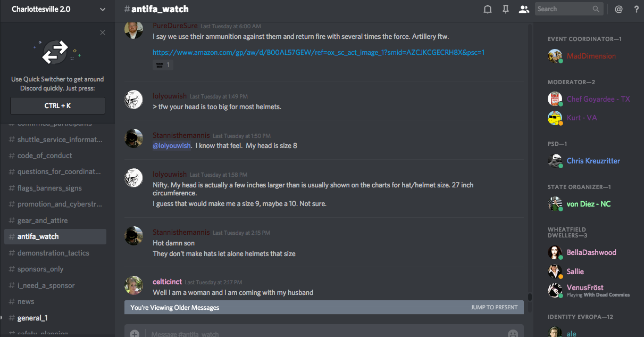Image resolution: width=644 pixels, height=337 pixels.
Task: Show pinned messages
Action: 506,9
